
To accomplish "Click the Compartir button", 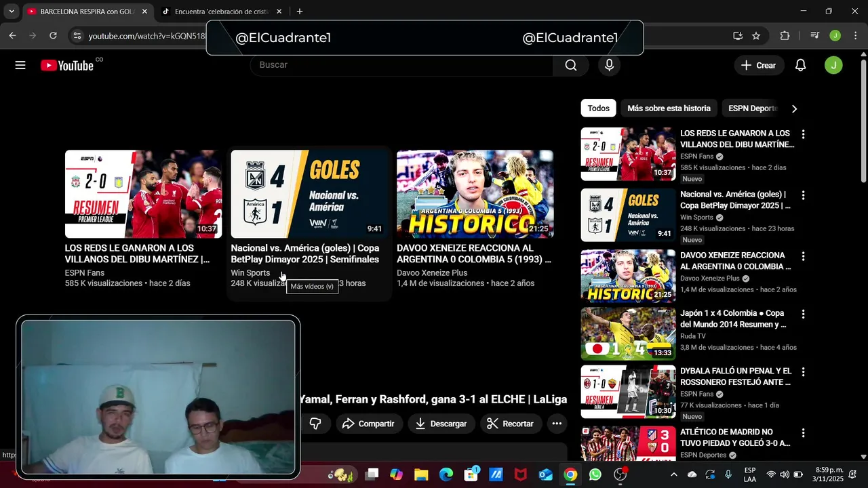I will coord(368,424).
